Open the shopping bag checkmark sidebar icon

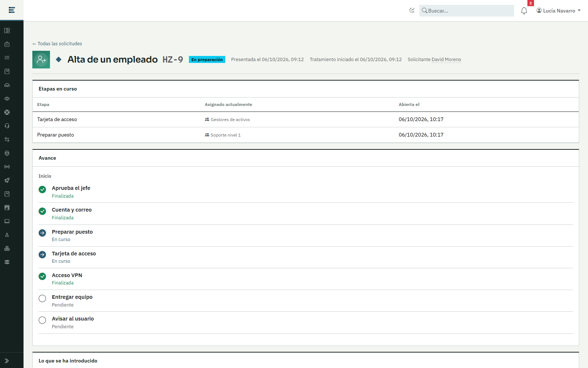point(7,44)
